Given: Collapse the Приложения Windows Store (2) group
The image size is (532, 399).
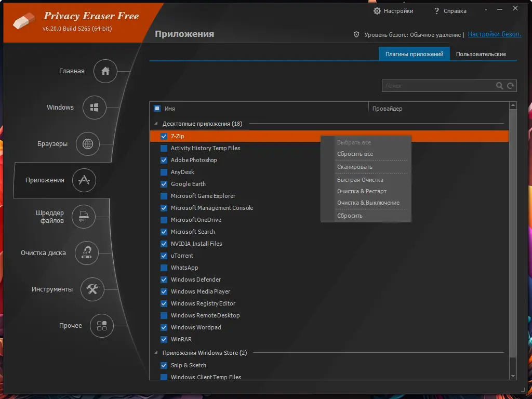Looking at the screenshot, I should pos(156,353).
